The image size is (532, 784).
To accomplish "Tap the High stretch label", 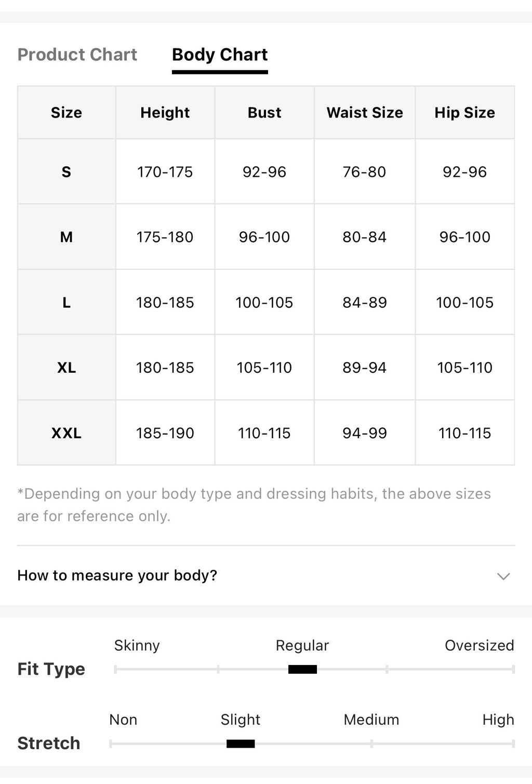I will 498,720.
